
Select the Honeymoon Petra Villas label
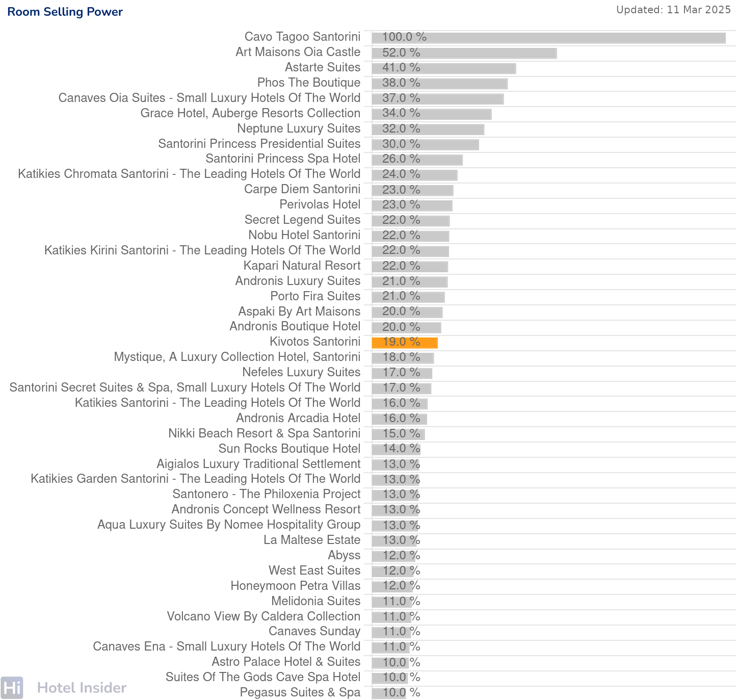[x=295, y=586]
